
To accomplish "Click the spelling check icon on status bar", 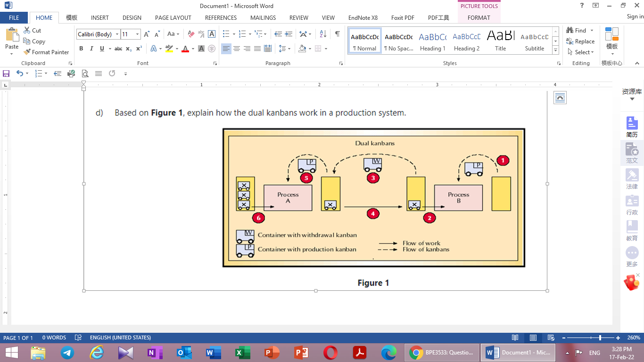I will click(77, 337).
